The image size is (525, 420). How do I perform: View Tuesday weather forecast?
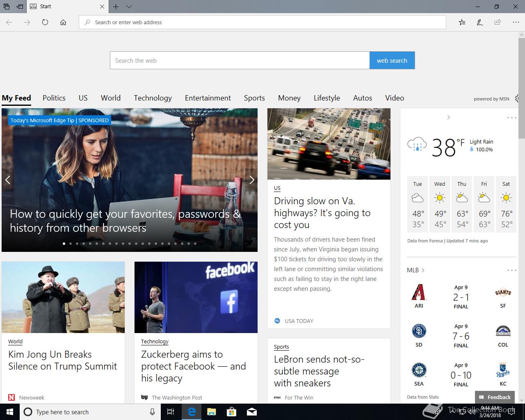point(418,205)
